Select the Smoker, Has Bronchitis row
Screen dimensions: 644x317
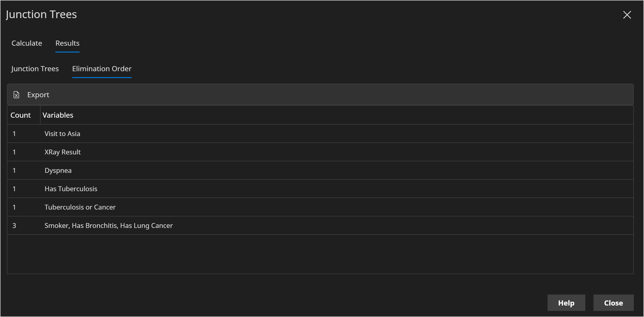click(x=109, y=226)
